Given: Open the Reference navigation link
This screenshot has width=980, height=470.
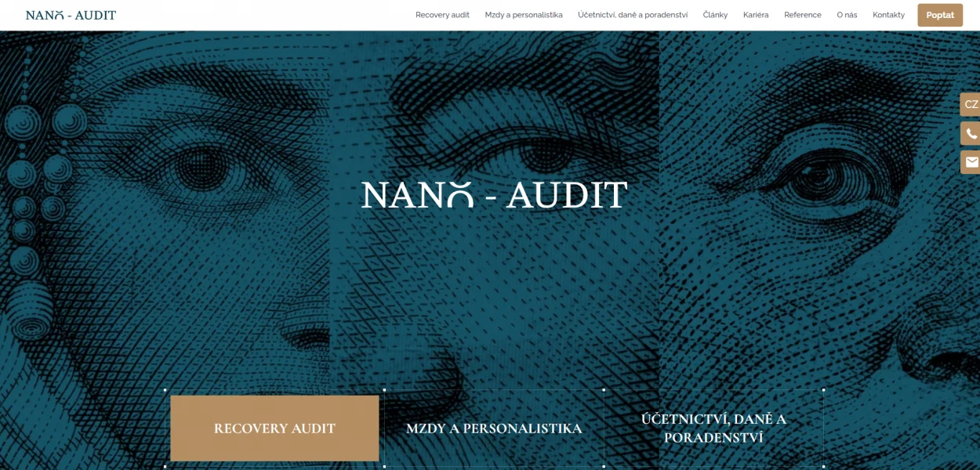Looking at the screenshot, I should [x=803, y=15].
